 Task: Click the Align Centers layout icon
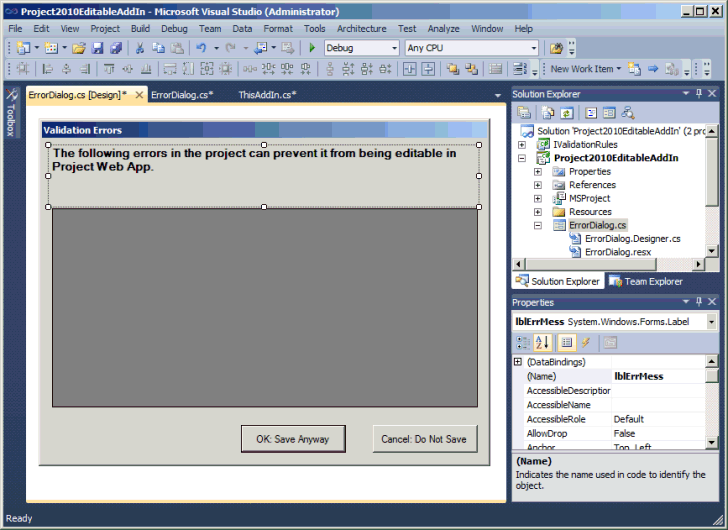point(66,69)
